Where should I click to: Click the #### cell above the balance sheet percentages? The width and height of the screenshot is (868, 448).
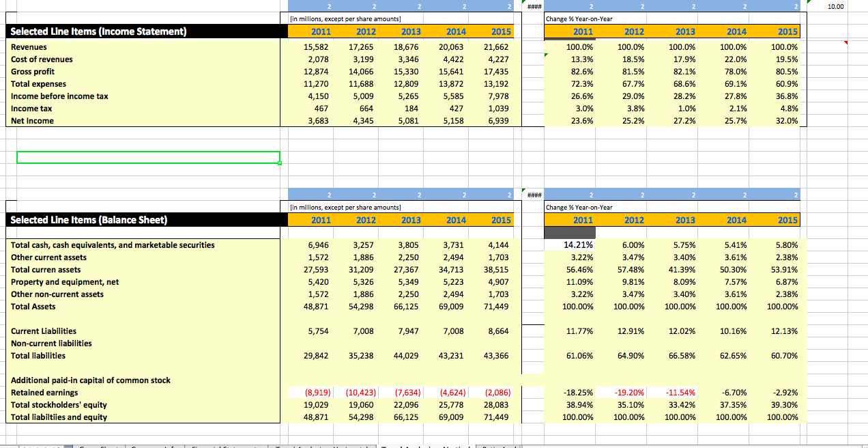(x=534, y=195)
